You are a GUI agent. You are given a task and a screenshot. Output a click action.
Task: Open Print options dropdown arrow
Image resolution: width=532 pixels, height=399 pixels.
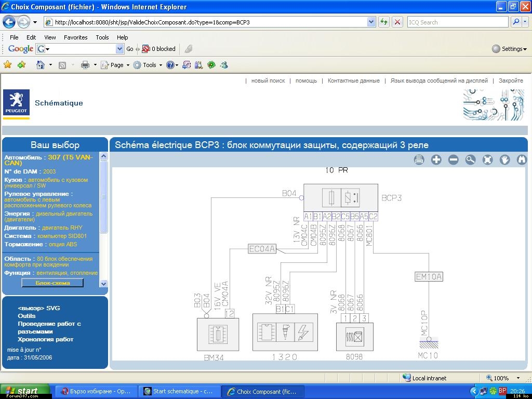click(x=95, y=65)
